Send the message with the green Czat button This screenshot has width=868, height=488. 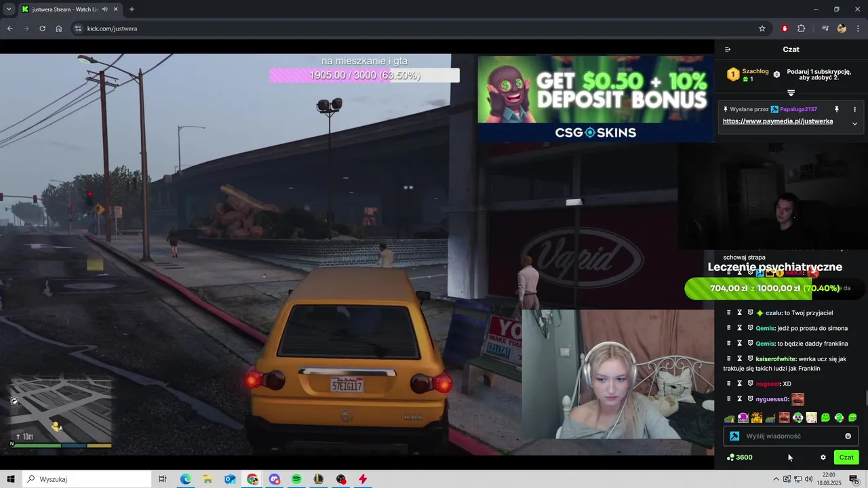[846, 457]
